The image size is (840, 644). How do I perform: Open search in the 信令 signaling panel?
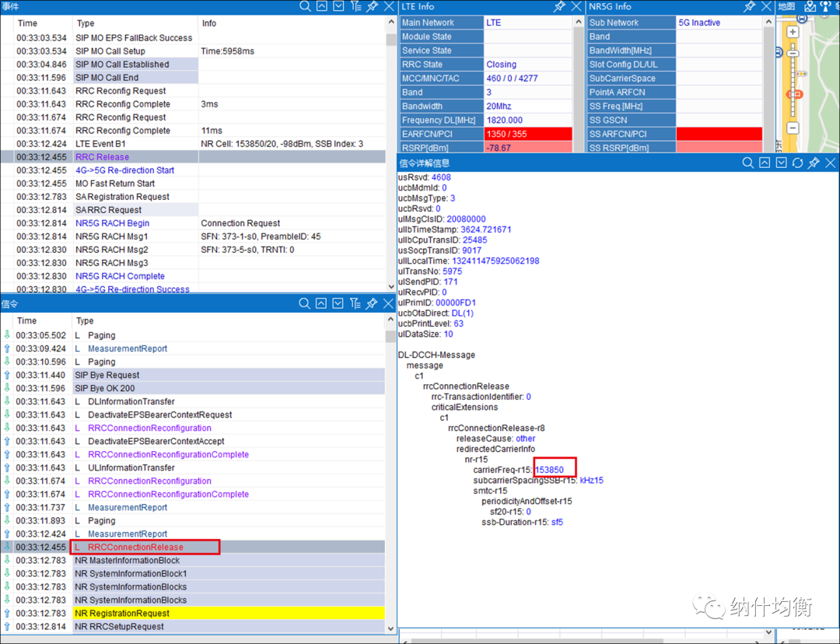[x=304, y=304]
